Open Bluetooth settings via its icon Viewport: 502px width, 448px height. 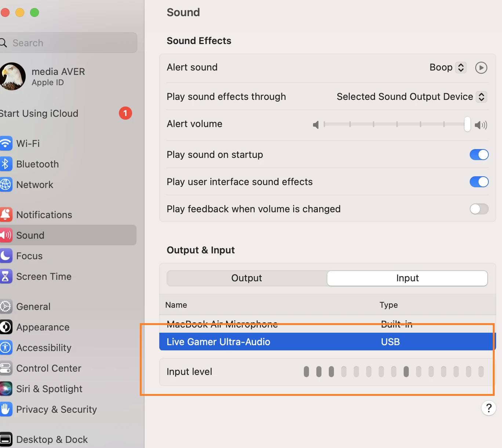click(x=6, y=164)
